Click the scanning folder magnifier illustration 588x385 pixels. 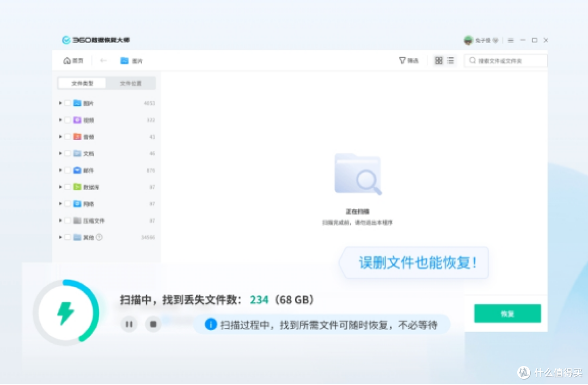358,174
